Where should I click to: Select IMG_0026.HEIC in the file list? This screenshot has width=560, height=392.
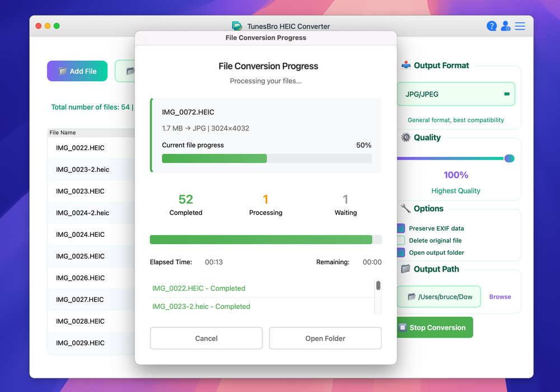[91, 278]
